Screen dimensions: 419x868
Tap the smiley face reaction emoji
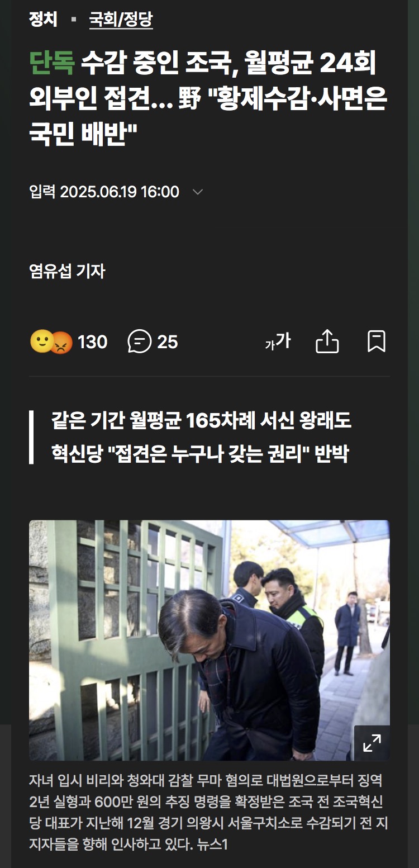tap(41, 341)
